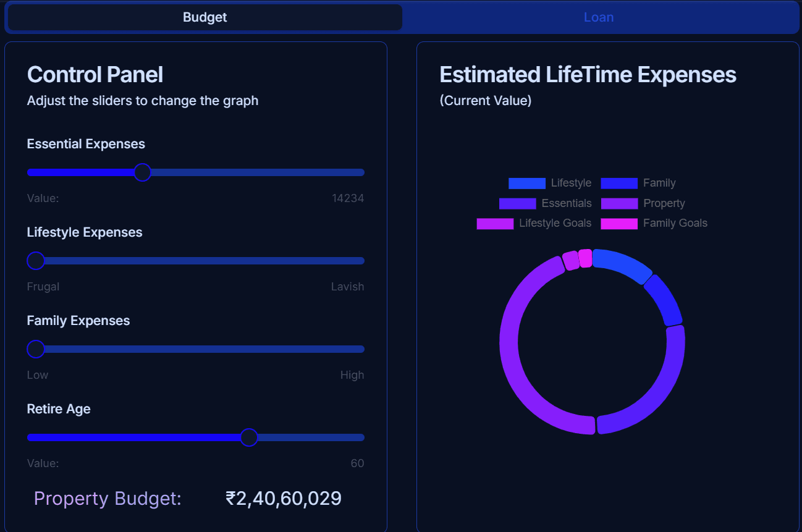Click the Adjust the sliders instruction text

point(143,101)
